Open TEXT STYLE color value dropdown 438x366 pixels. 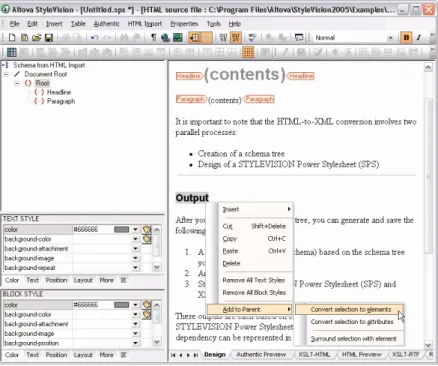pyautogui.click(x=135, y=229)
